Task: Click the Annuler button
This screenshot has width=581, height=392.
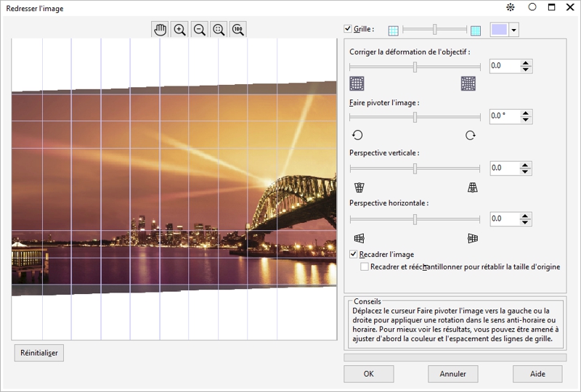Action: pos(453,374)
